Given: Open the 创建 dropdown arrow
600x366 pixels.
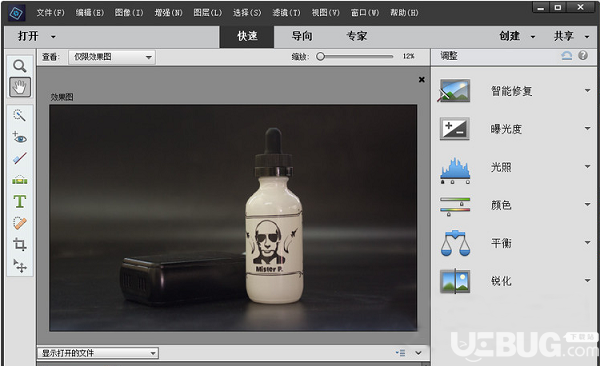Looking at the screenshot, I should [533, 37].
